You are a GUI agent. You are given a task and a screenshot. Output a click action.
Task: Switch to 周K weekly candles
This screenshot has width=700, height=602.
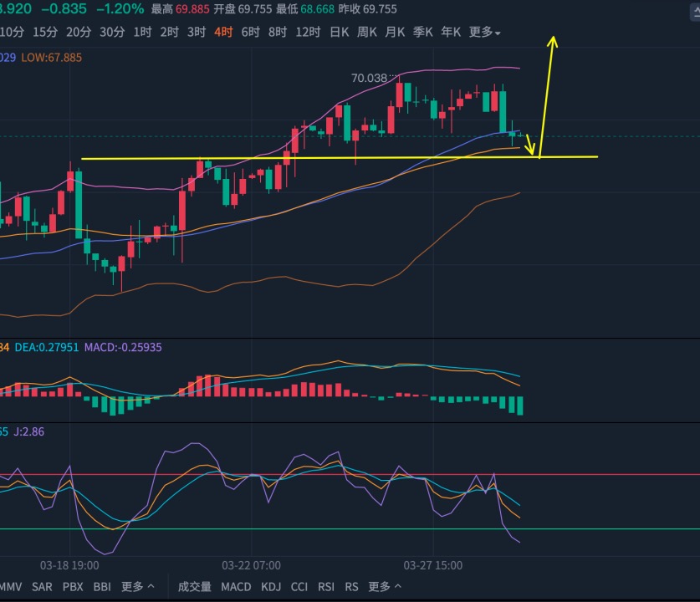[x=367, y=32]
